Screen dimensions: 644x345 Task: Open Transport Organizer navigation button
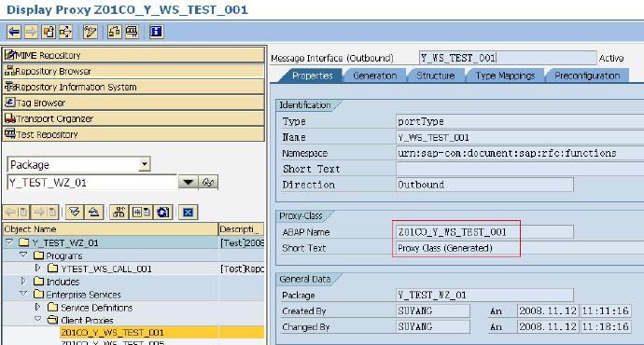[133, 118]
